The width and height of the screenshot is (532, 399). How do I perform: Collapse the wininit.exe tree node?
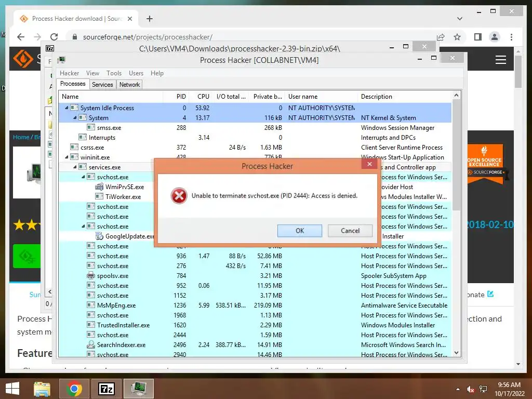click(x=66, y=157)
